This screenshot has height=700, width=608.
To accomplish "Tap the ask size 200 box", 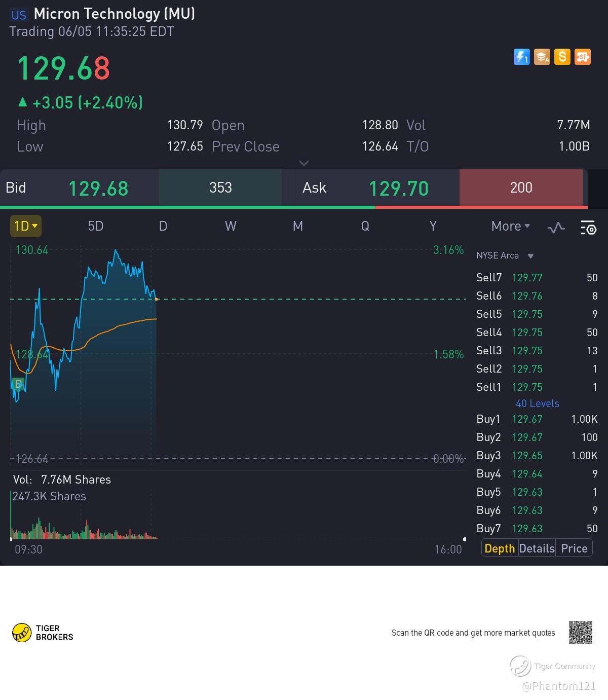I will coord(521,188).
